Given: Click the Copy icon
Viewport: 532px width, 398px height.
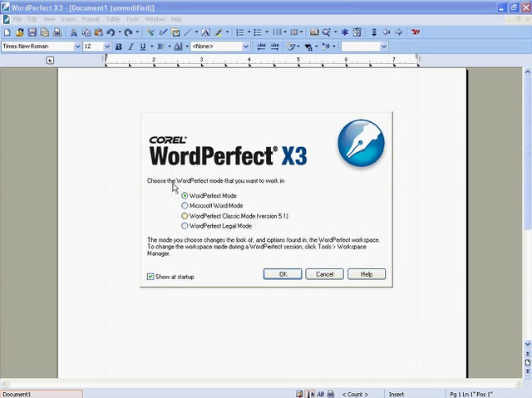Looking at the screenshot, I should coord(86,32).
